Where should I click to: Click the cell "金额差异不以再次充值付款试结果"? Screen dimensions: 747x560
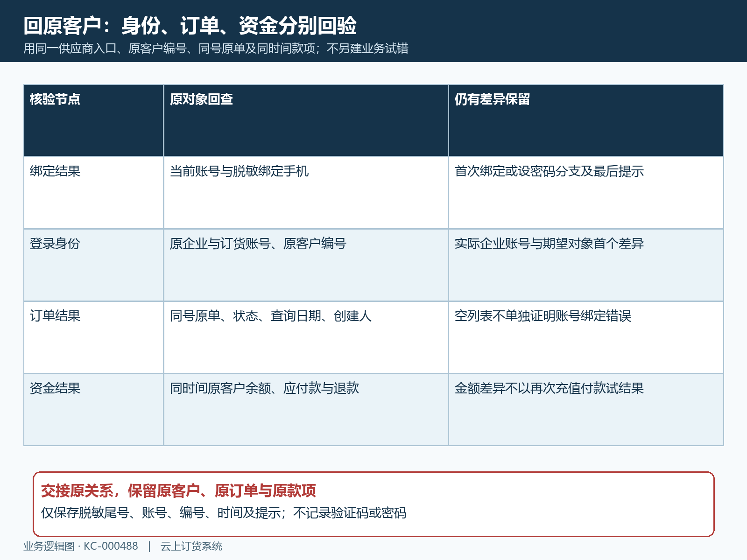click(x=586, y=410)
